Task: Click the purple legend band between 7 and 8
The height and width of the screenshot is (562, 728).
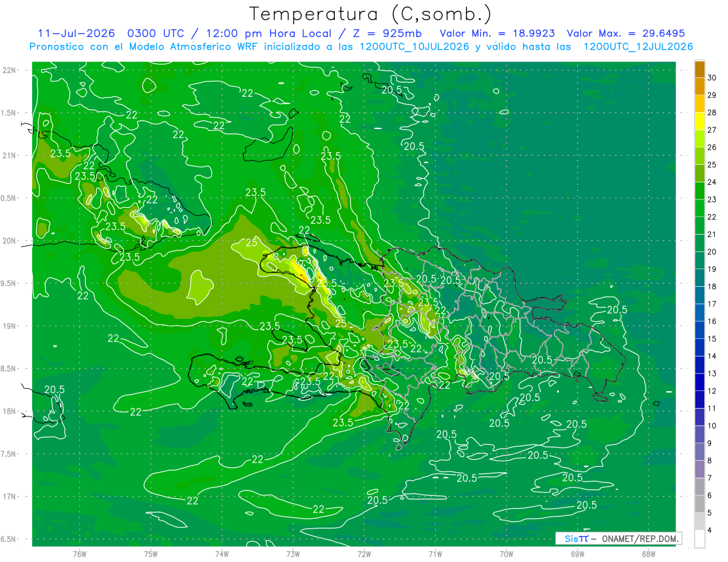Action: coord(699,469)
